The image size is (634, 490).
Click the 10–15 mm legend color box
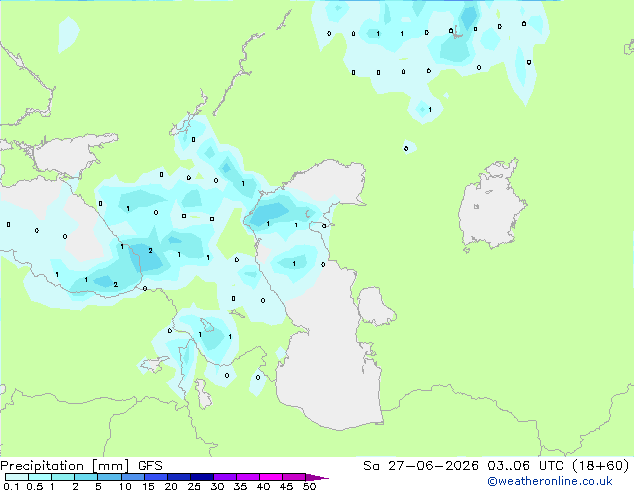coord(132,477)
